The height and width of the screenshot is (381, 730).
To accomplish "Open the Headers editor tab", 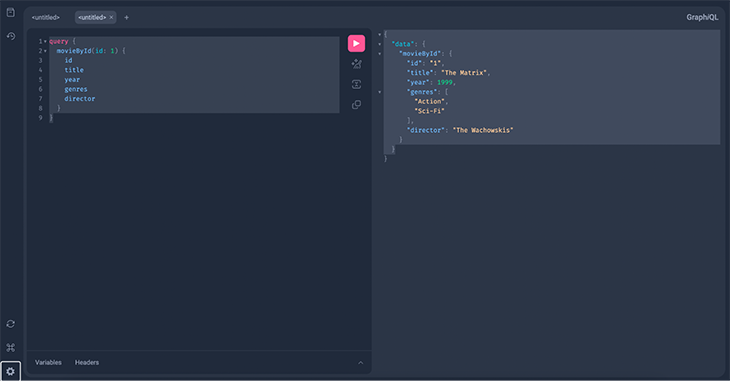I will [x=87, y=362].
